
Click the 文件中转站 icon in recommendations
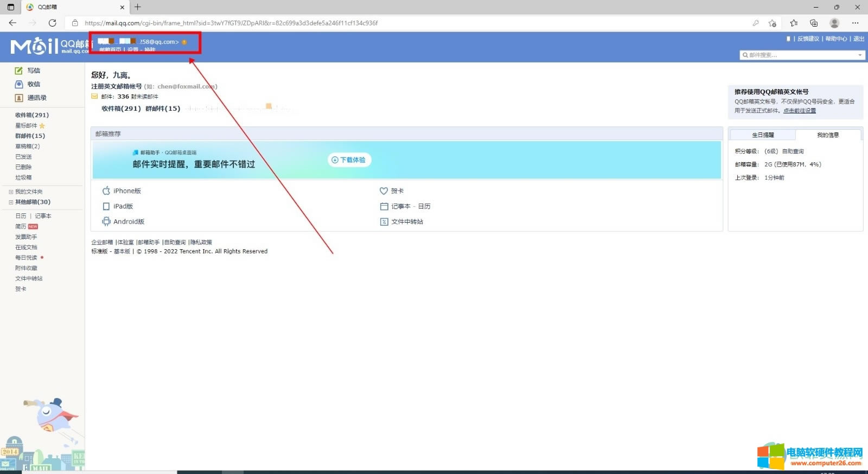(x=384, y=222)
